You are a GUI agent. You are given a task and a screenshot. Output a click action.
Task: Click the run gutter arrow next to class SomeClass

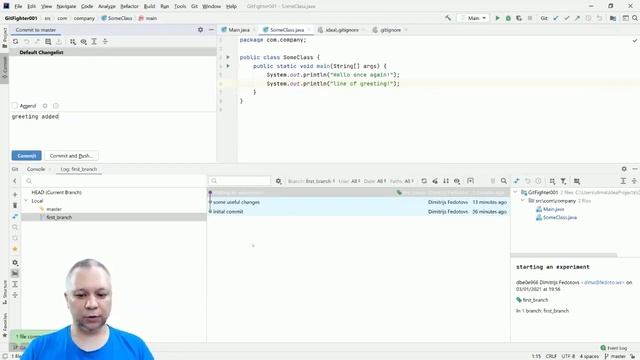point(228,57)
